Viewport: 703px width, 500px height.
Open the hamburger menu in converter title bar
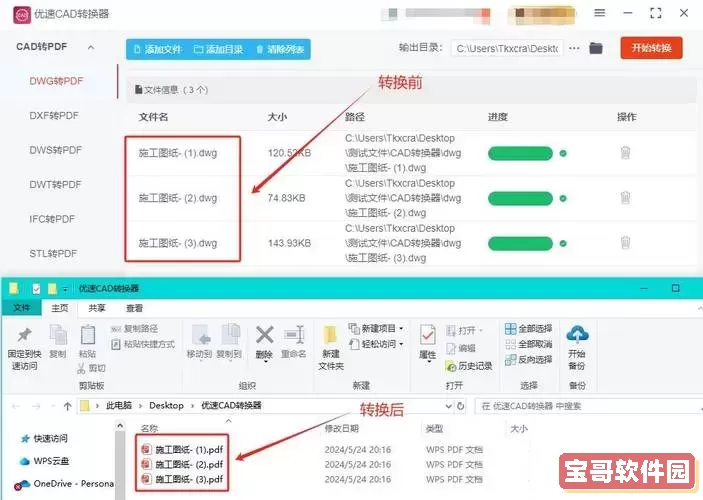click(599, 13)
